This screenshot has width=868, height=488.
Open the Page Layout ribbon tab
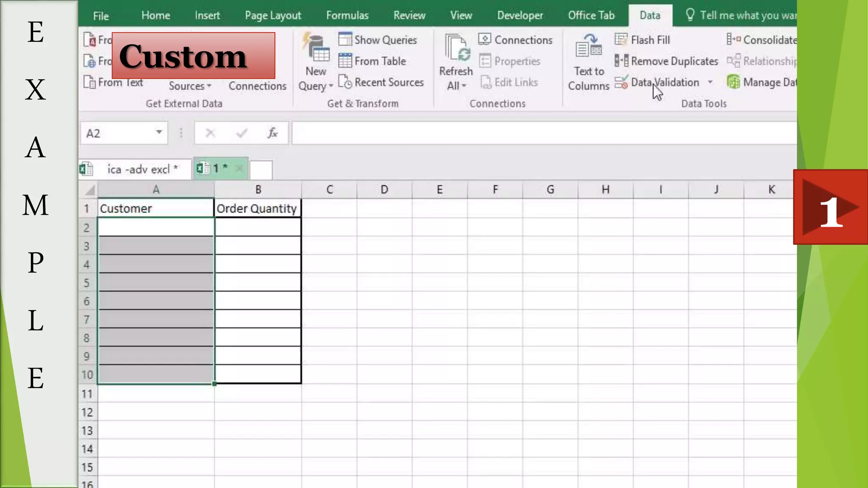pyautogui.click(x=273, y=16)
